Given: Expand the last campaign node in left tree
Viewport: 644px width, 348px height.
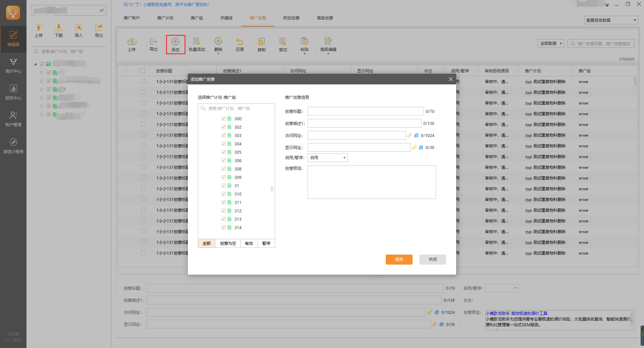Looking at the screenshot, I should (x=42, y=114).
